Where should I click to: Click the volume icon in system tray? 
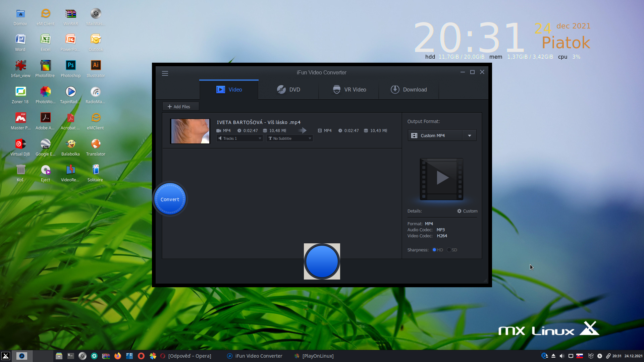[562, 356]
